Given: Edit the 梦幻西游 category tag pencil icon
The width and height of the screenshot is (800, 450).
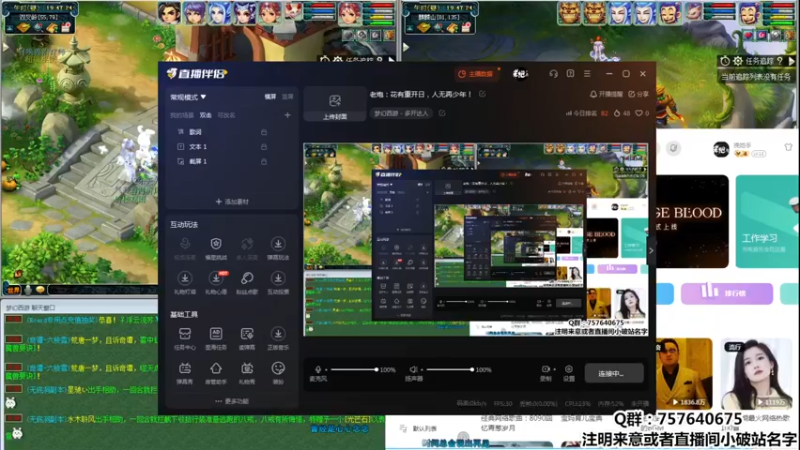Looking at the screenshot, I should click(x=442, y=113).
